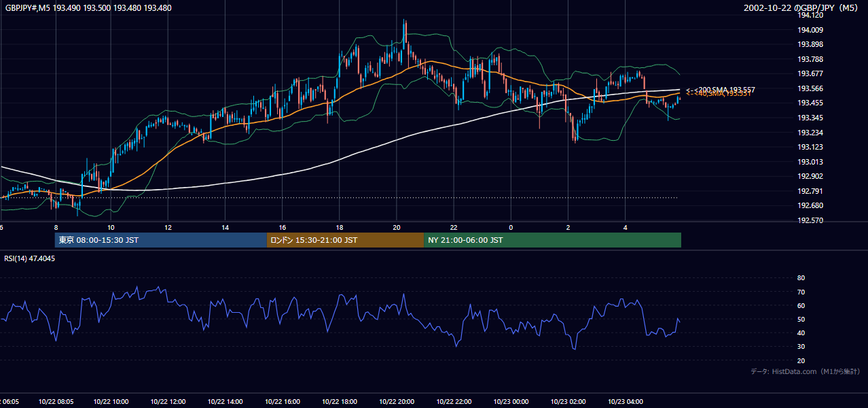868x408 pixels.
Task: Click the price axis value 192.680
Action: tap(811, 205)
